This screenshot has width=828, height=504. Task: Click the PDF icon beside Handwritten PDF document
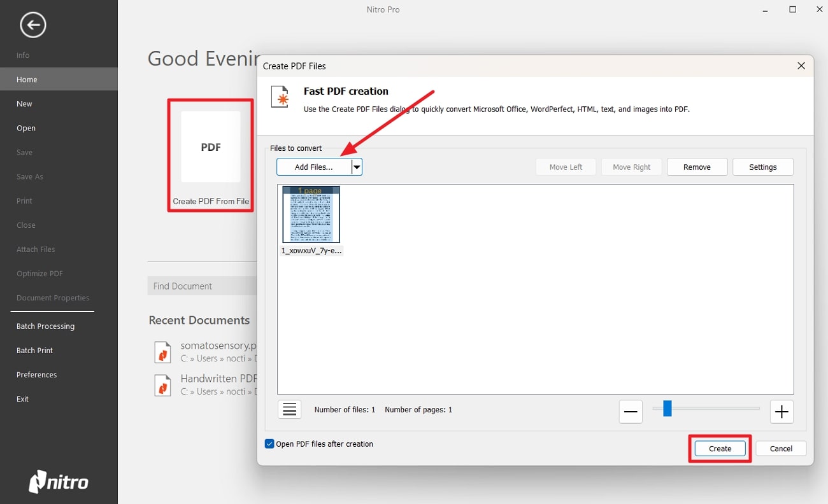(163, 385)
